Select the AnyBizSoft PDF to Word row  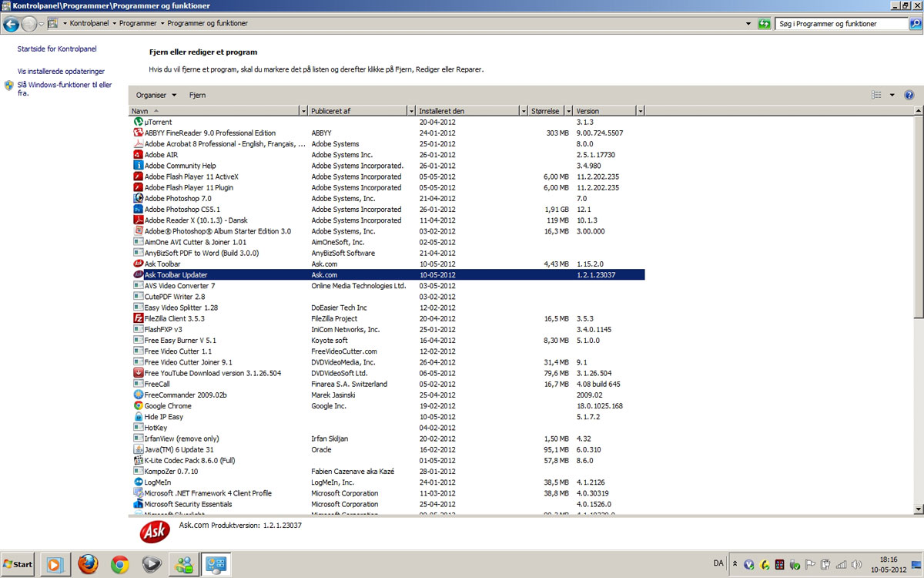pos(388,253)
